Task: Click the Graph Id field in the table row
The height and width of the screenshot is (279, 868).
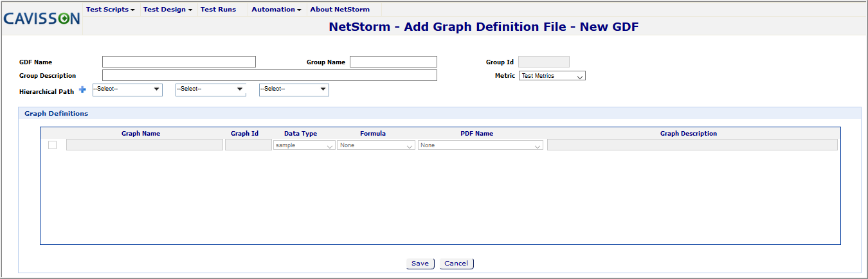Action: [248, 145]
